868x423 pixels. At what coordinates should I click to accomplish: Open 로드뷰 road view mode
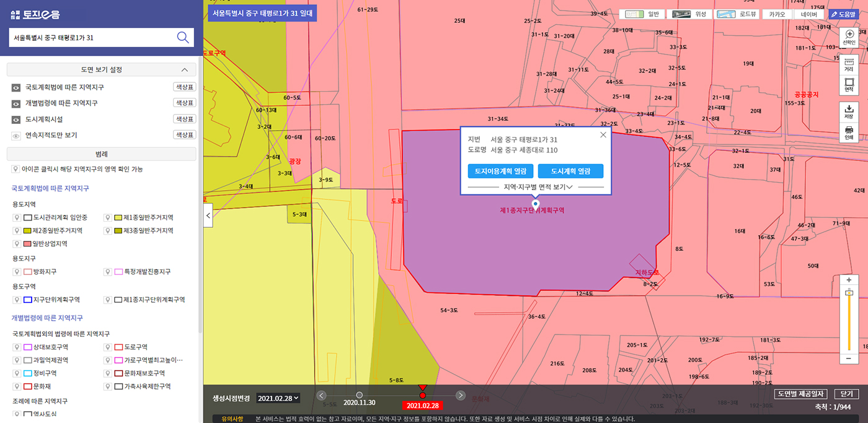coord(736,14)
